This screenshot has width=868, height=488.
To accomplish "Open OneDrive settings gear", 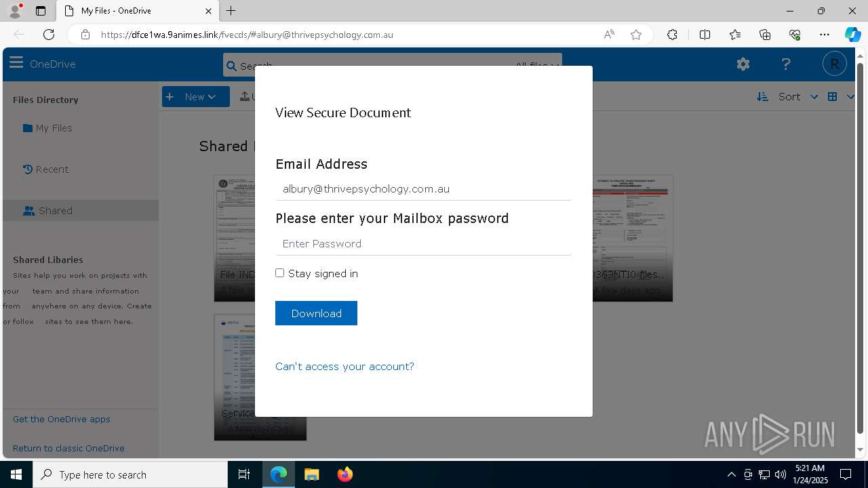I will (743, 64).
